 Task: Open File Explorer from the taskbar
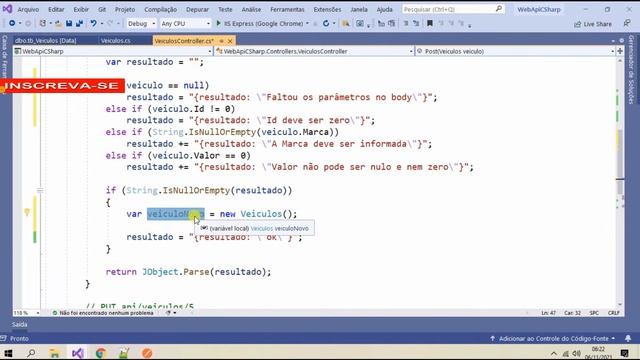coord(54,353)
